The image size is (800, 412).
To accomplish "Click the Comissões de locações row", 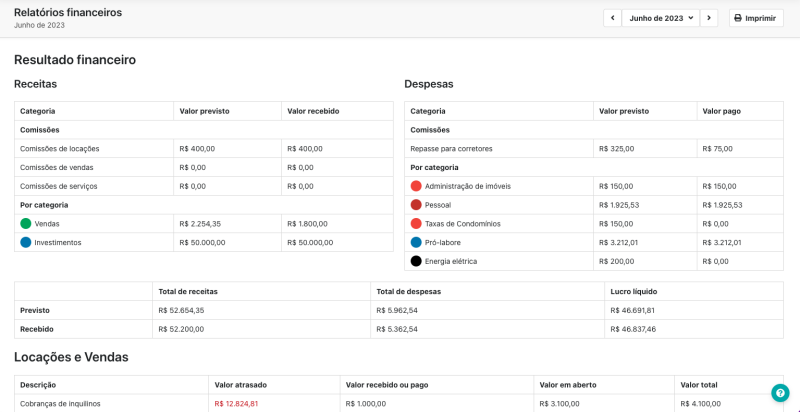I will [x=60, y=148].
